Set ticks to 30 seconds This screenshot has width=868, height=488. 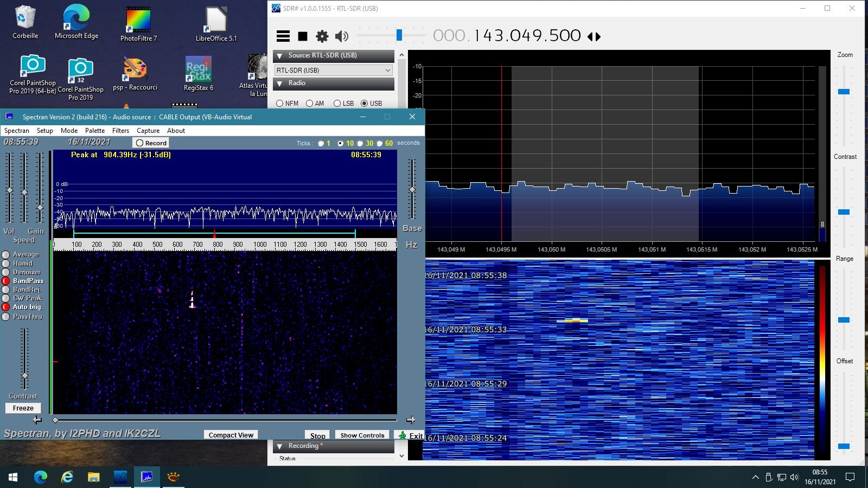click(360, 144)
